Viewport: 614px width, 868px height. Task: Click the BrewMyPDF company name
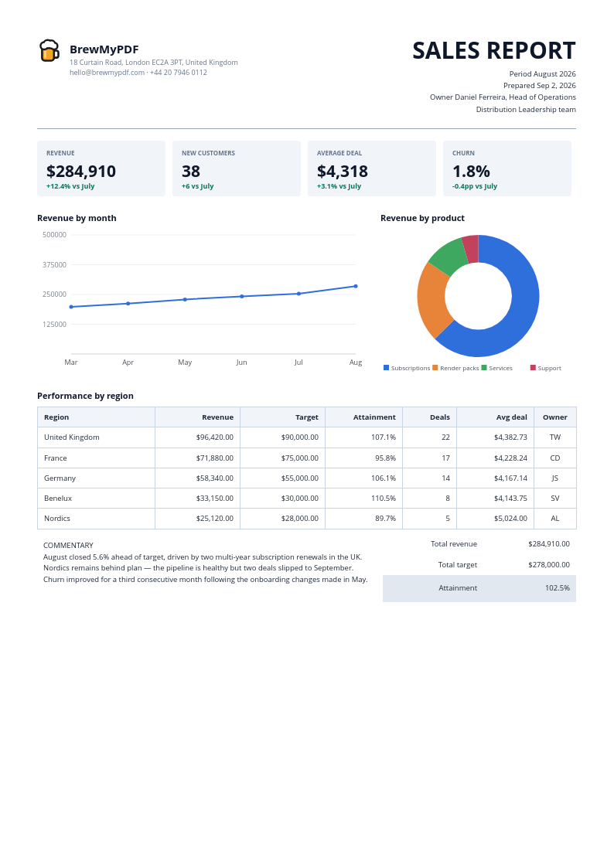(x=104, y=49)
